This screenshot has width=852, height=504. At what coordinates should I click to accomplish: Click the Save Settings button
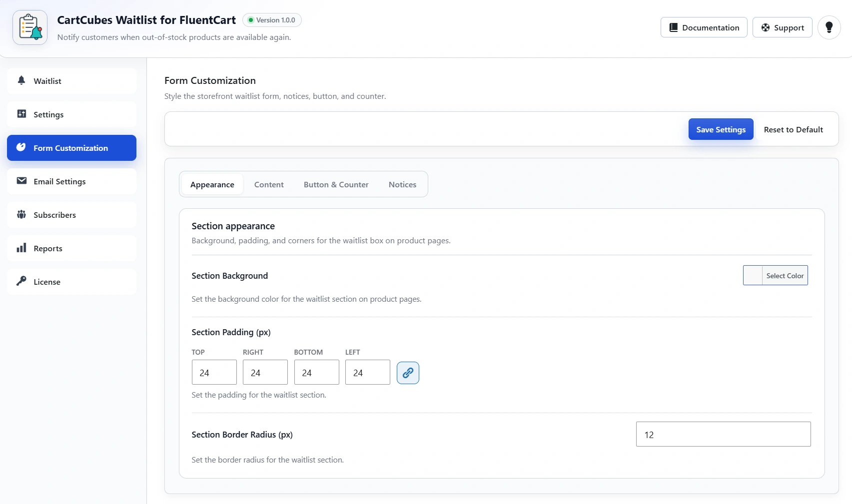pyautogui.click(x=721, y=129)
